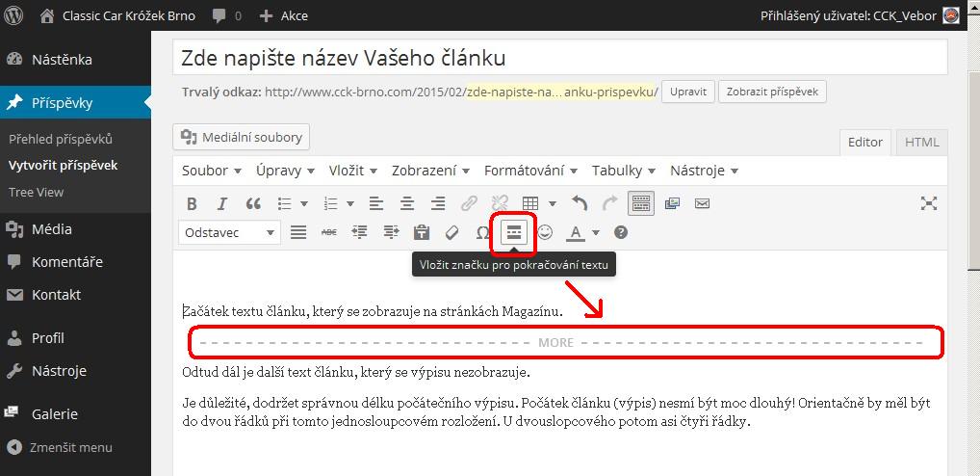
Task: Insert or edit link
Action: tap(469, 203)
